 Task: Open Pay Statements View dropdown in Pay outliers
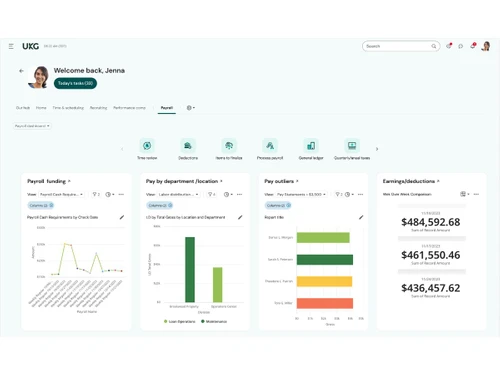[301, 194]
